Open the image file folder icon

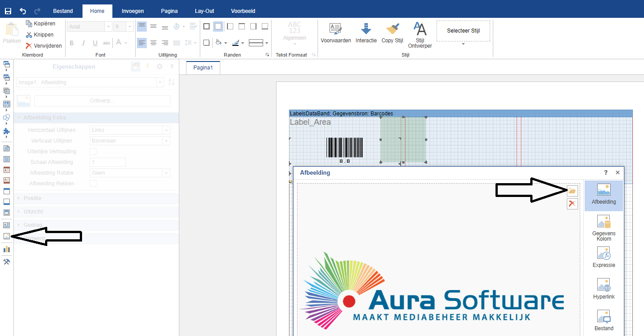(572, 191)
